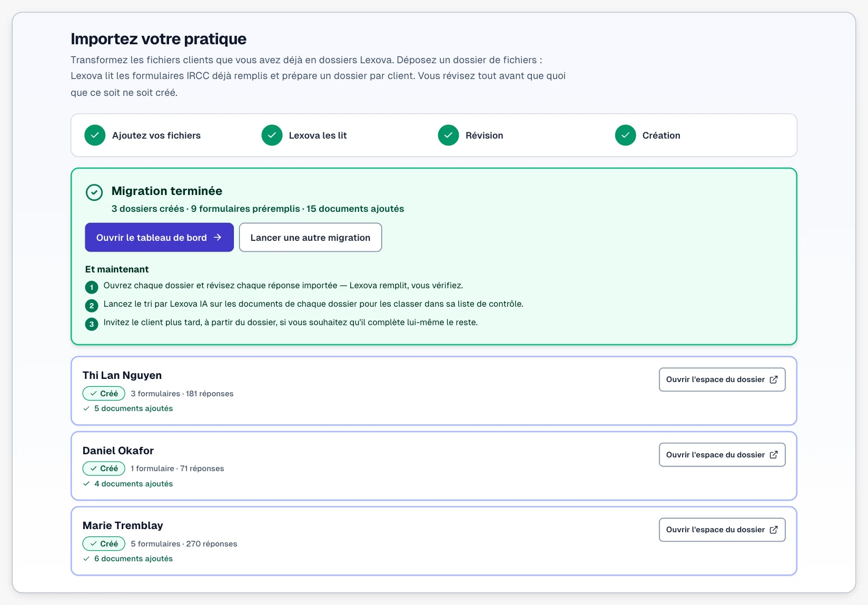Click the Migration terminée circled check icon
This screenshot has height=605, width=868.
(x=94, y=192)
